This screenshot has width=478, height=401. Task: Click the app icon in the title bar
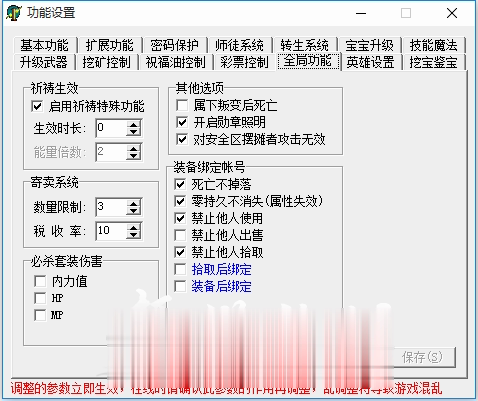tap(13, 13)
